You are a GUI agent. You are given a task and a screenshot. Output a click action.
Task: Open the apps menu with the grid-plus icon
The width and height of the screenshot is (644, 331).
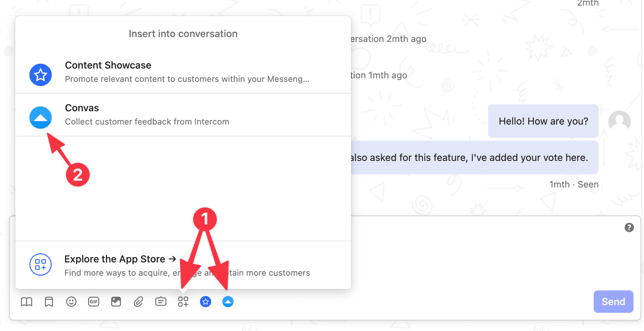pyautogui.click(x=183, y=301)
